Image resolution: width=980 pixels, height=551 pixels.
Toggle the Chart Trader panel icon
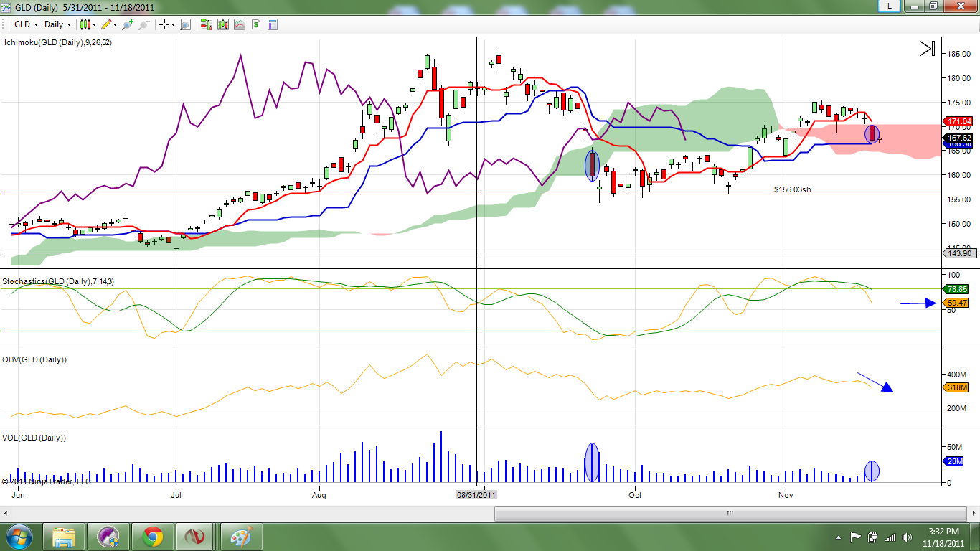coord(206,24)
